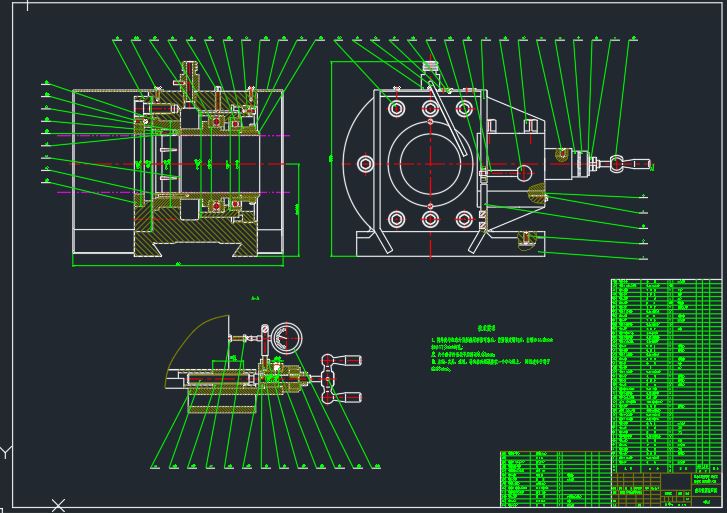Viewport: 727px width, 513px height.
Task: Select the curved olive cover outline in section A-A
Action: 198,352
